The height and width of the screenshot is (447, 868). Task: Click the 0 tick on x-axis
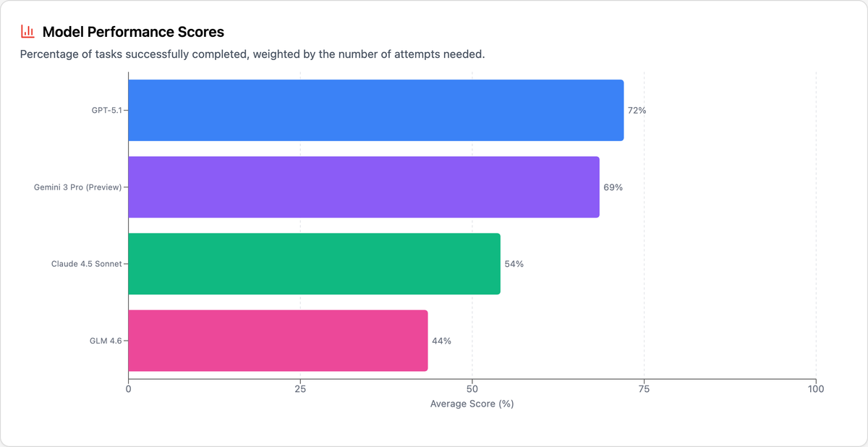[x=129, y=389]
